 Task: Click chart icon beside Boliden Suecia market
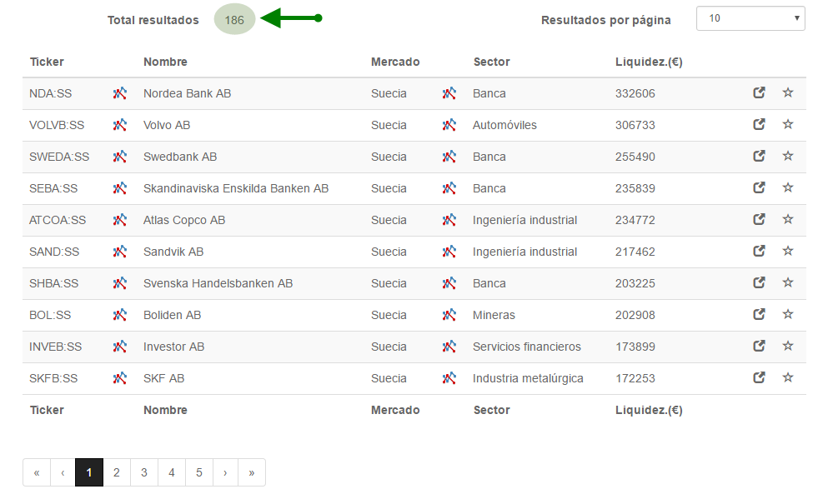449,315
